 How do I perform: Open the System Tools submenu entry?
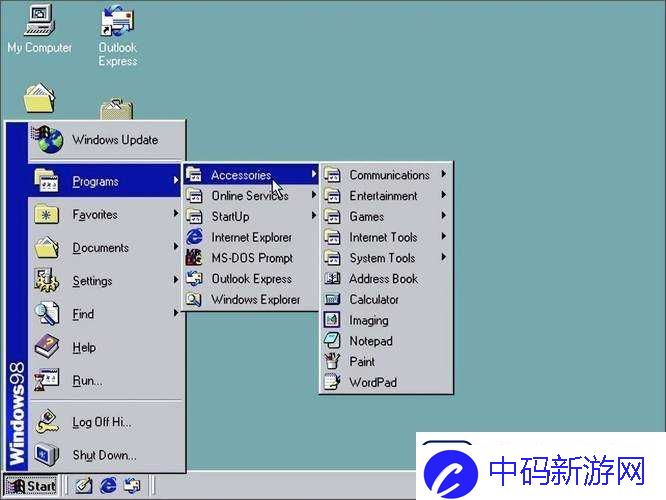[x=386, y=258]
